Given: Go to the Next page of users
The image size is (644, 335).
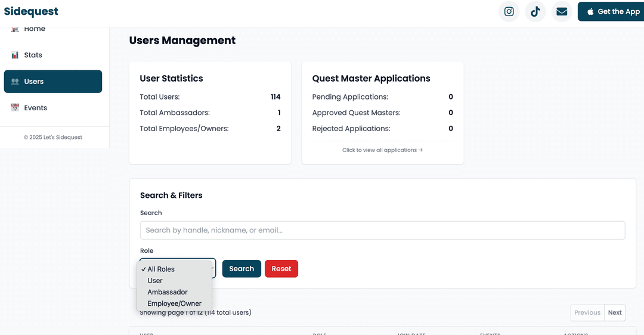Looking at the screenshot, I should (x=615, y=312).
